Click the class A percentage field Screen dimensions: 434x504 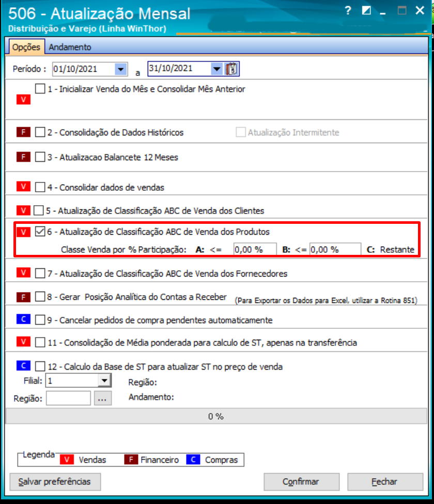255,250
